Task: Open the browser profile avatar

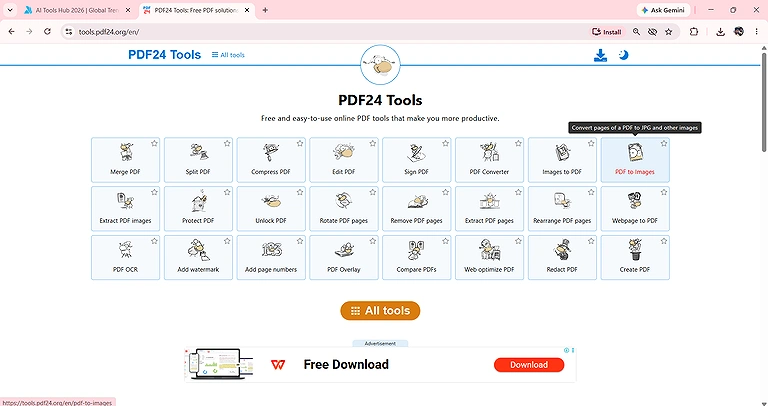Action: point(739,31)
